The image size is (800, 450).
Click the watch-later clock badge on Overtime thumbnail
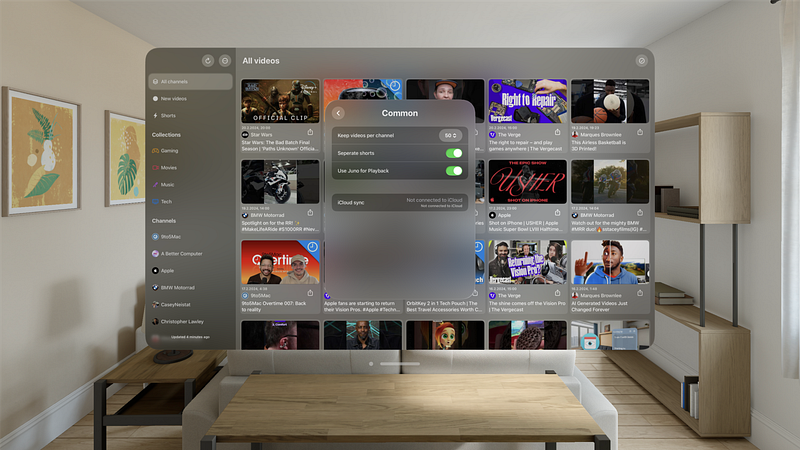tap(312, 247)
